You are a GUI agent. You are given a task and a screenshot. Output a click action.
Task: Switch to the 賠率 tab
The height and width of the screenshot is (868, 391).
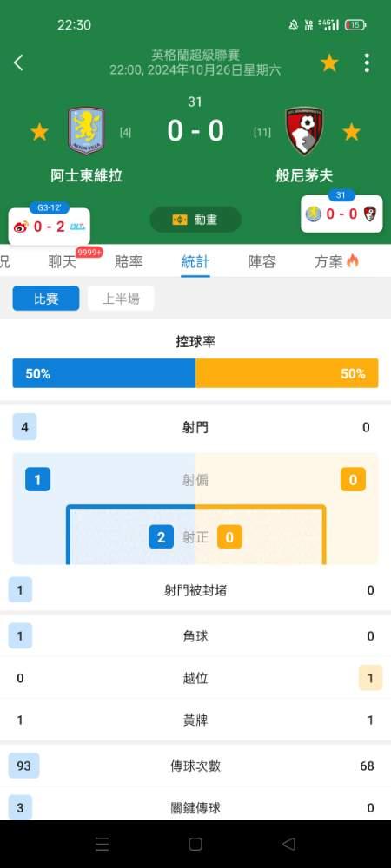coord(129,262)
